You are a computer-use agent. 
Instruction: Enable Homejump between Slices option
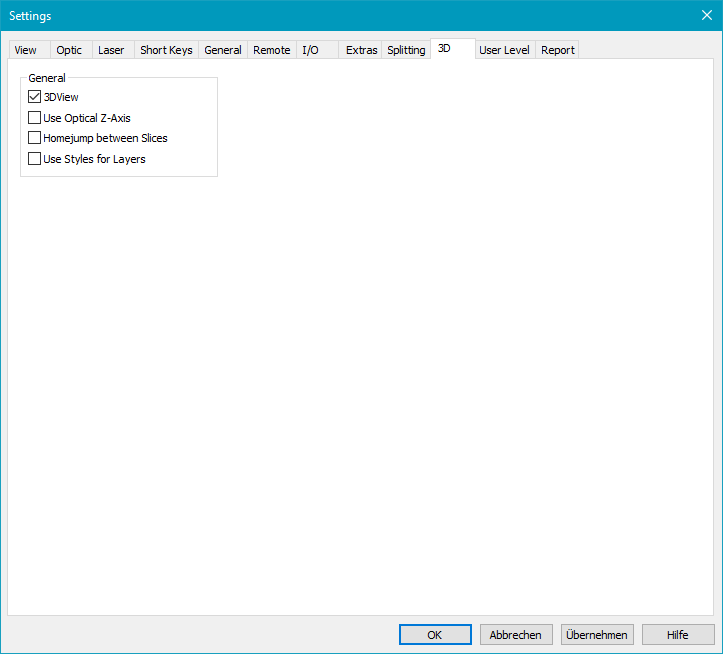[x=35, y=138]
